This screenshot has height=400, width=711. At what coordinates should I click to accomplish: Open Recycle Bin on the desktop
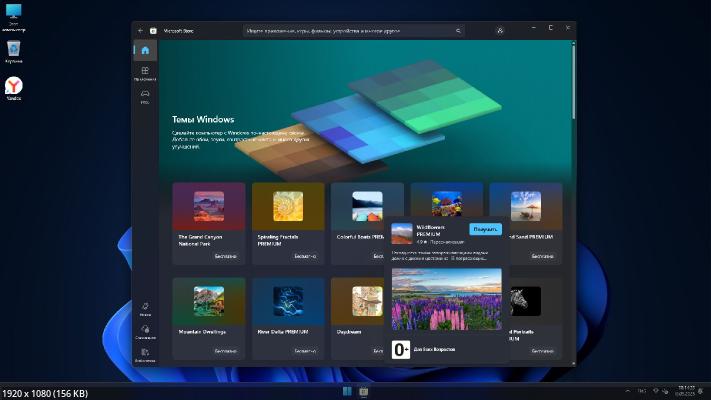coord(14,50)
